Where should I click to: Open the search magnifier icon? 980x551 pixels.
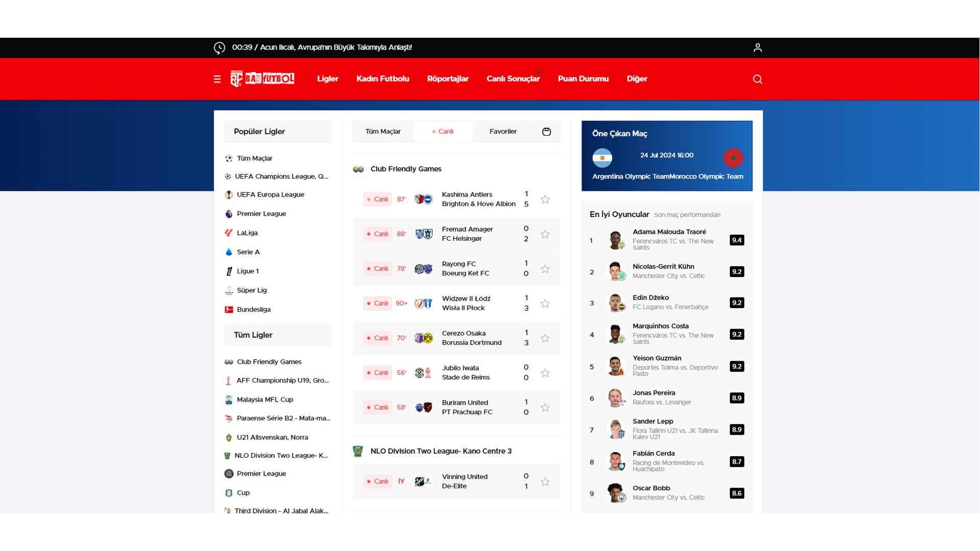pyautogui.click(x=757, y=79)
